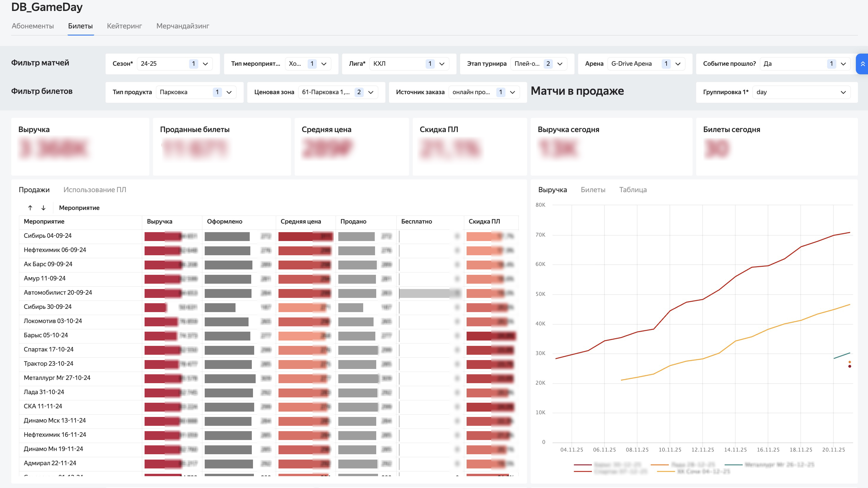
Task: Expand Группировка day dropdown
Action: 843,92
